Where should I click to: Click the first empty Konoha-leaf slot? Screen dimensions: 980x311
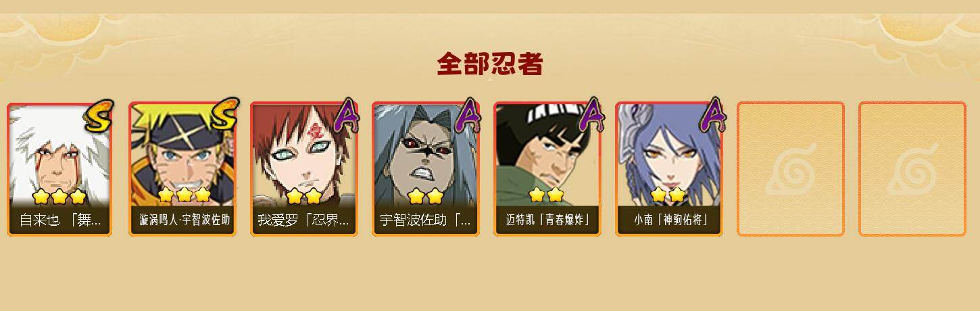point(791,169)
